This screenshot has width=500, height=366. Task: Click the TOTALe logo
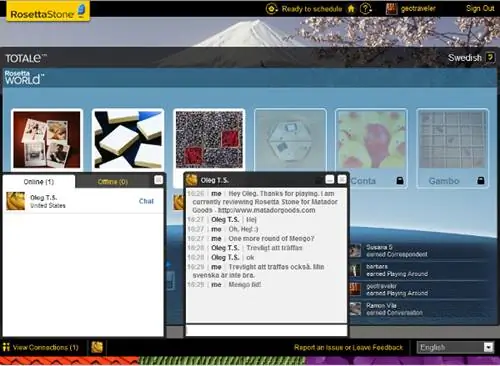(x=26, y=58)
